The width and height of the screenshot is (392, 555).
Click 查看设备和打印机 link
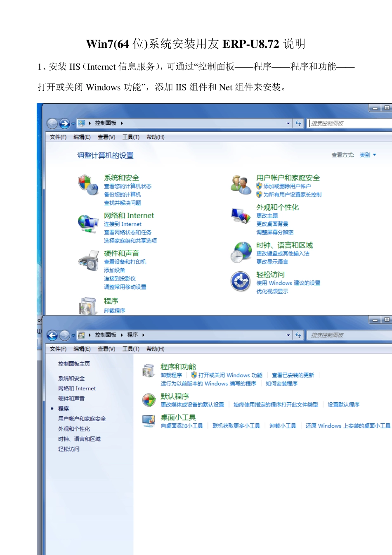click(125, 262)
